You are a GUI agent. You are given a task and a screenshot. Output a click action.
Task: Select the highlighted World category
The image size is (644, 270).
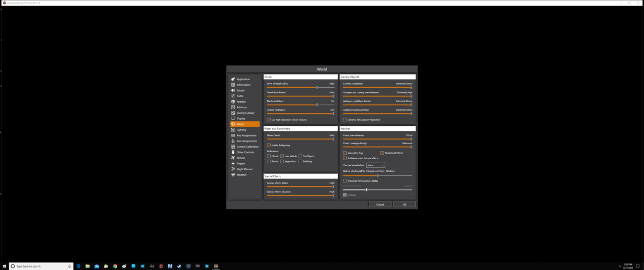coord(245,124)
